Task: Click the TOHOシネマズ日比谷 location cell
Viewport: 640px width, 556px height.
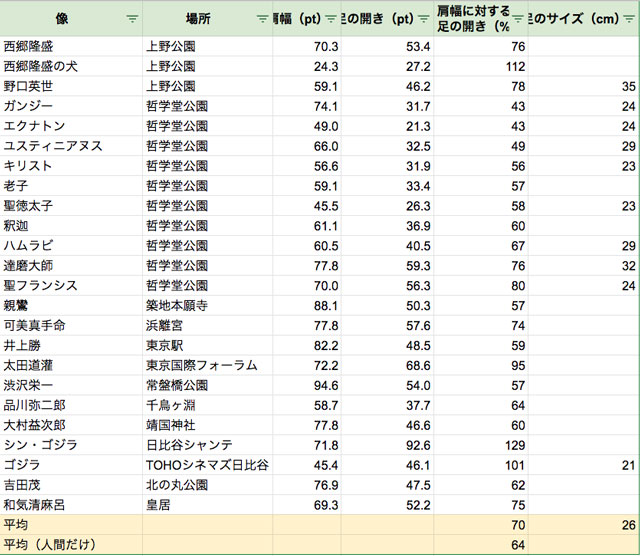Action: (x=207, y=465)
